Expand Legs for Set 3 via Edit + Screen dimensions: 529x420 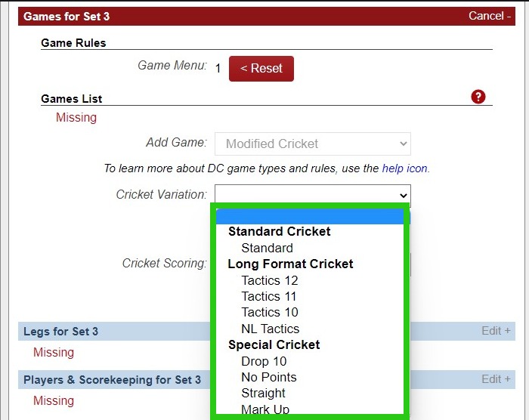pos(496,331)
